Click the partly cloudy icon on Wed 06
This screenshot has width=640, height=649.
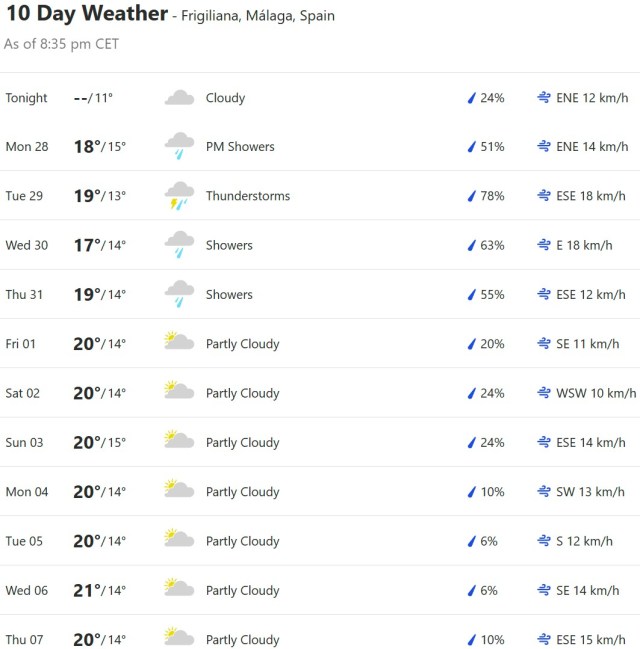pyautogui.click(x=179, y=590)
